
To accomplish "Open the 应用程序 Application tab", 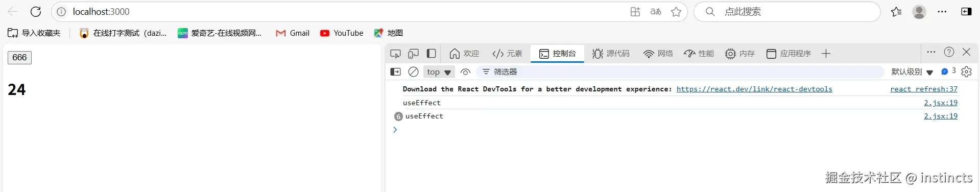I will [788, 54].
